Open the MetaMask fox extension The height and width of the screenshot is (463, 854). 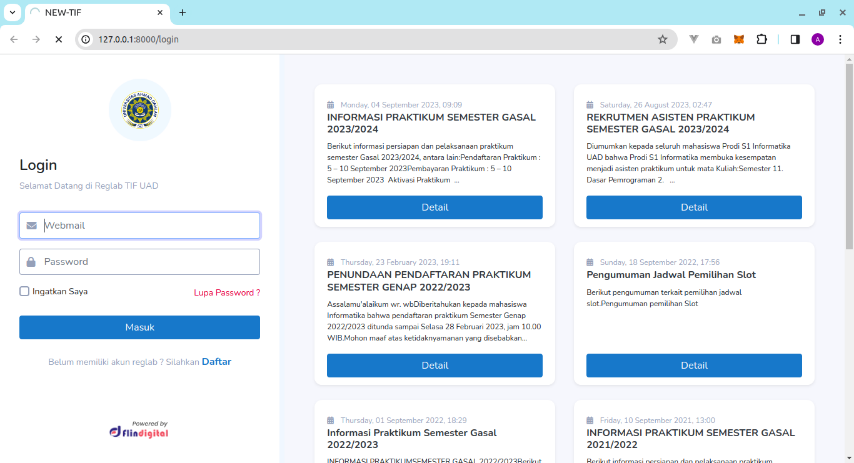click(739, 39)
